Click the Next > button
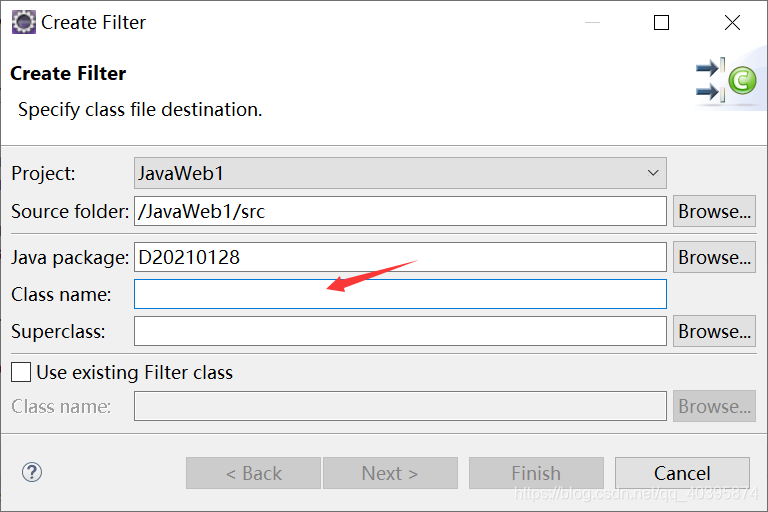Viewport: 768px width, 512px height. [390, 473]
